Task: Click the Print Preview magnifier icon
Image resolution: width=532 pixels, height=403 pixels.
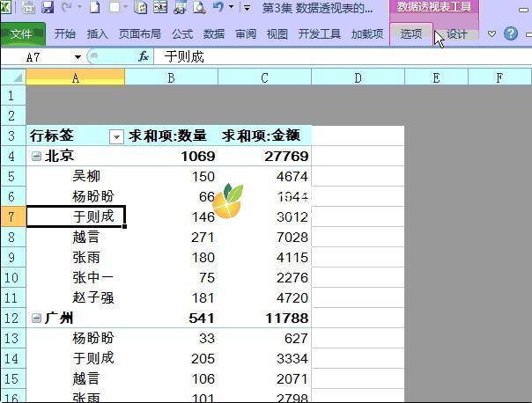Action: pyautogui.click(x=199, y=8)
